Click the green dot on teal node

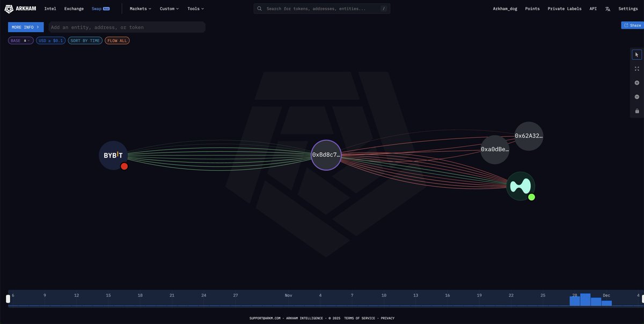coord(532,197)
